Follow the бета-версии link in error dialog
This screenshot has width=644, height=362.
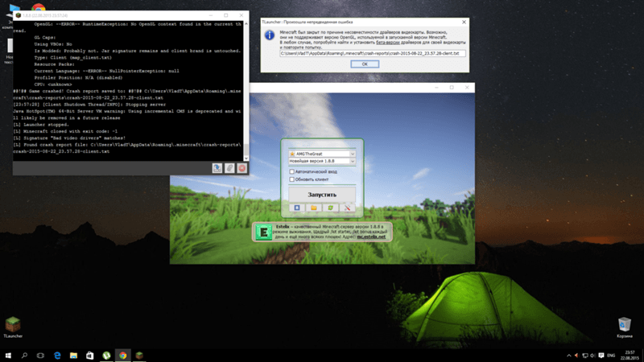click(388, 43)
